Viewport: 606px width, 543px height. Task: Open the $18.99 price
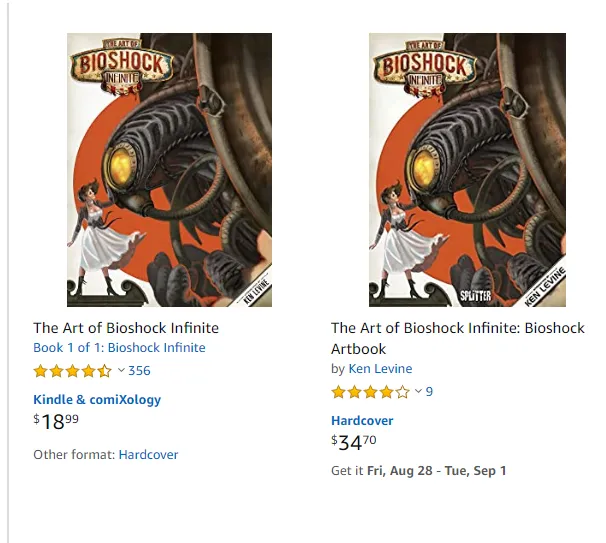(x=56, y=421)
